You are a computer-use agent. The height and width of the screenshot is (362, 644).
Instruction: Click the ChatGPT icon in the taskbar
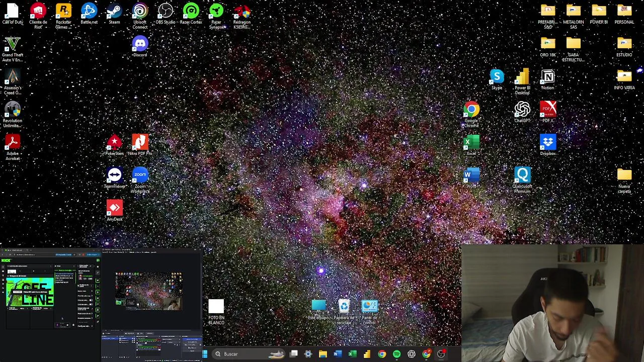pyautogui.click(x=412, y=354)
